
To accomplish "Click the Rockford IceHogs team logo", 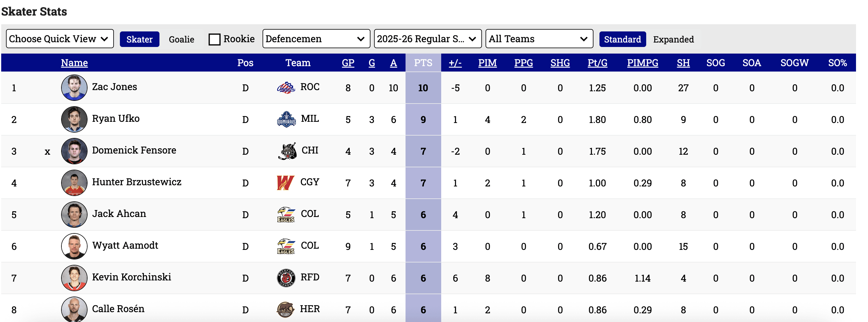I will tap(286, 278).
